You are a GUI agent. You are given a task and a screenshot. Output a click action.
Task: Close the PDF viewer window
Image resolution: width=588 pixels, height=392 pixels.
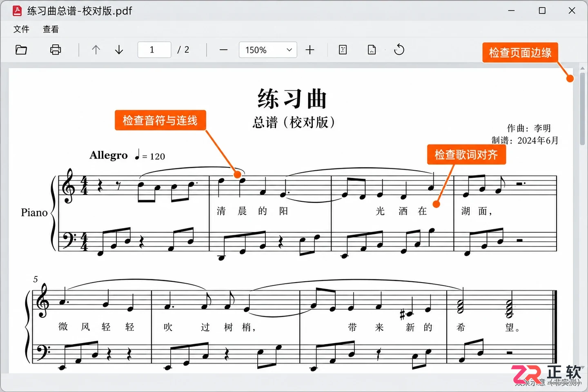[572, 11]
